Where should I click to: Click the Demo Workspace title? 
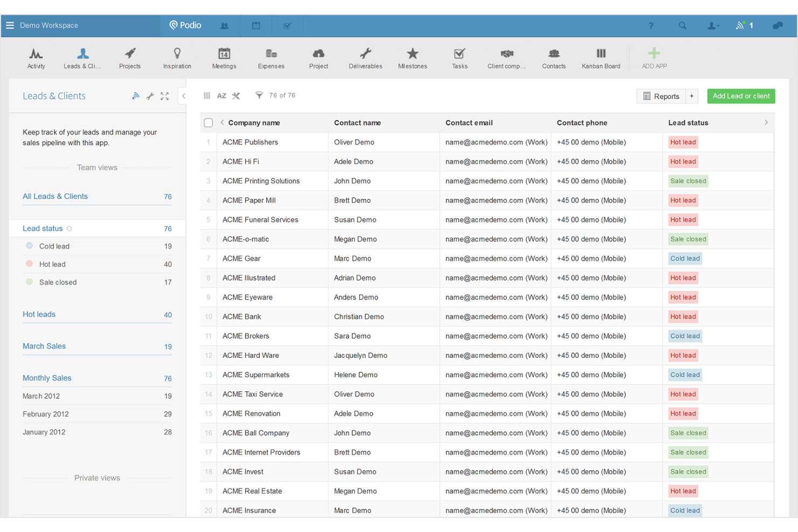[49, 25]
